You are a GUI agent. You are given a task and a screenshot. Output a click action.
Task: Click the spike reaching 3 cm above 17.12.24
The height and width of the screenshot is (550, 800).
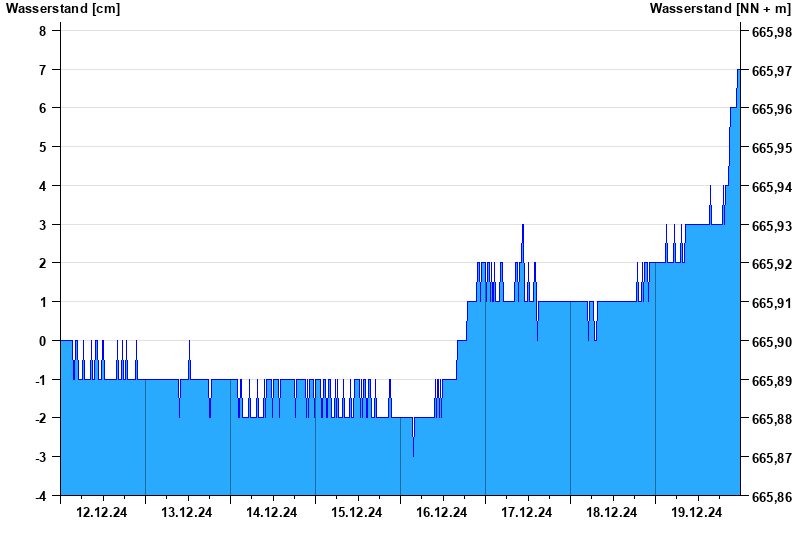tap(522, 229)
